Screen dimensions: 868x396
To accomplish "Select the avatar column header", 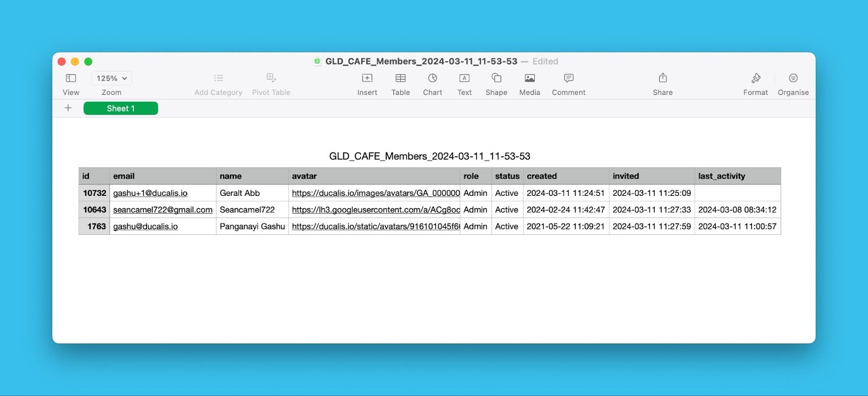I will 374,176.
